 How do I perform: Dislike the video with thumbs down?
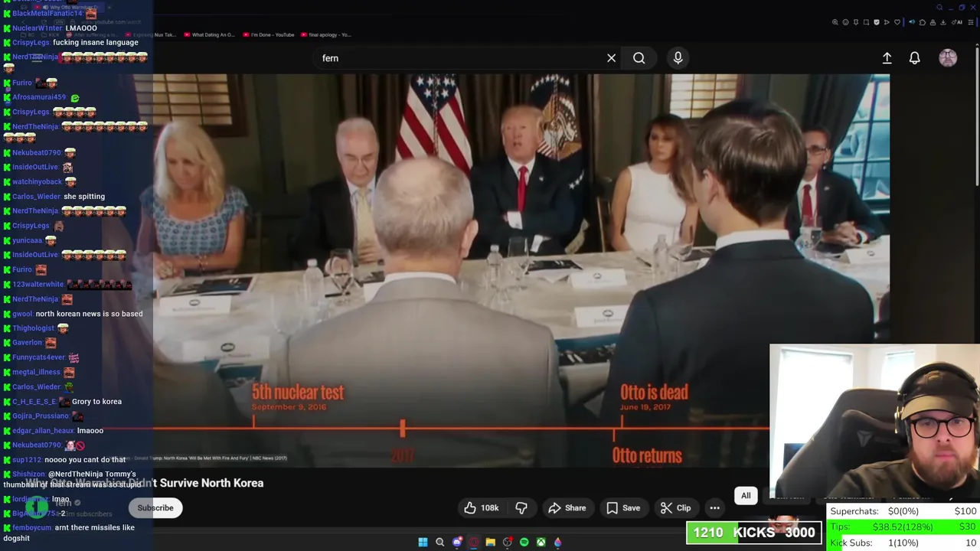click(521, 508)
